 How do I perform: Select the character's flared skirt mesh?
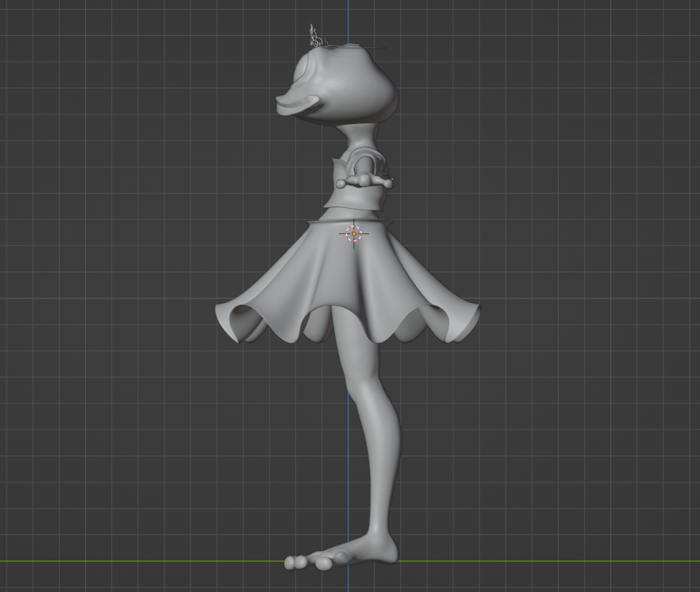tap(347, 282)
